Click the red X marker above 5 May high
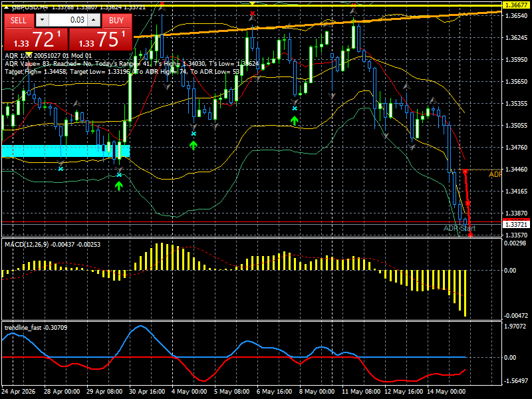This screenshot has height=399, width=532. point(252,13)
